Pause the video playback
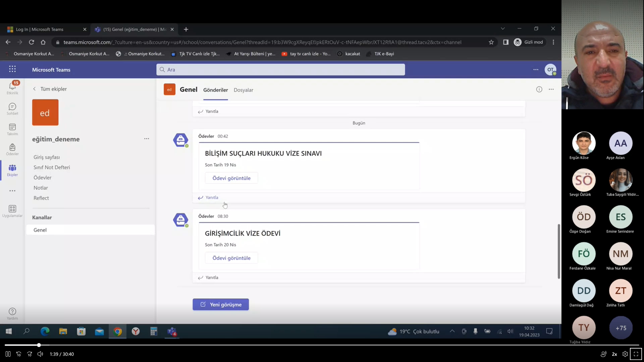The width and height of the screenshot is (644, 362). tap(8, 354)
